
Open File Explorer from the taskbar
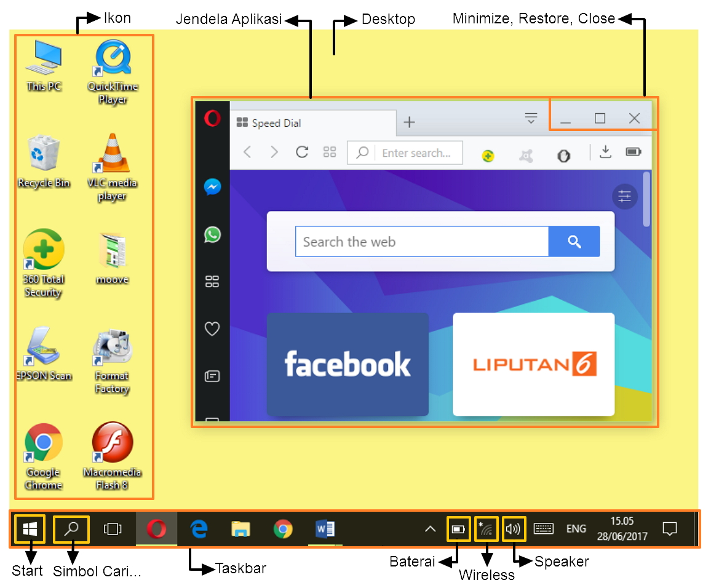tap(240, 528)
